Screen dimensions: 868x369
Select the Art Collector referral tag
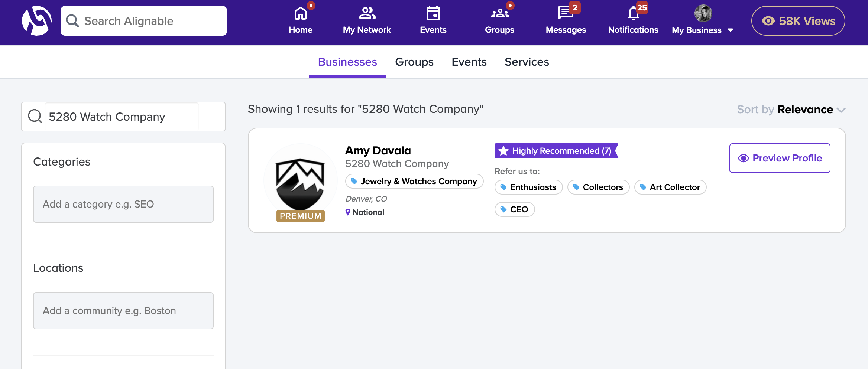(670, 187)
